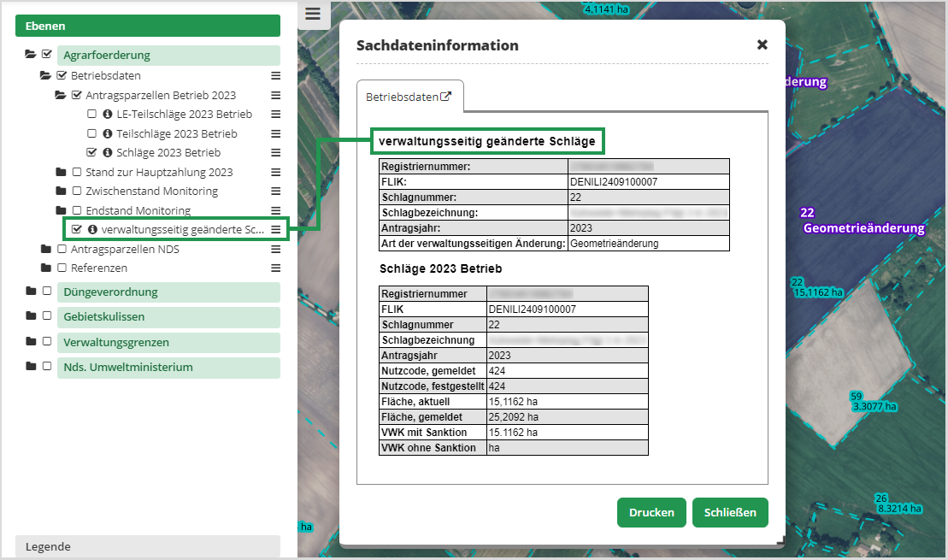948x560 pixels.
Task: Open info icon for Schläge 2023 Betrieb
Action: 107,153
